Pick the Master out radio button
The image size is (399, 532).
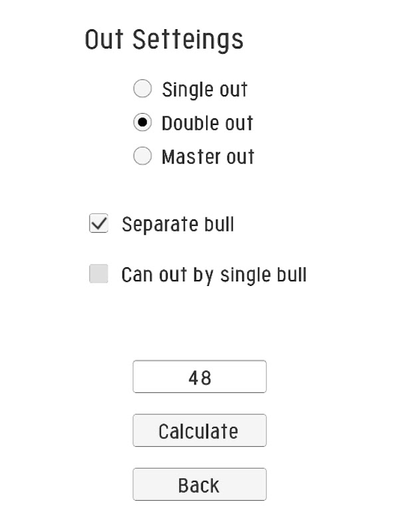click(142, 157)
